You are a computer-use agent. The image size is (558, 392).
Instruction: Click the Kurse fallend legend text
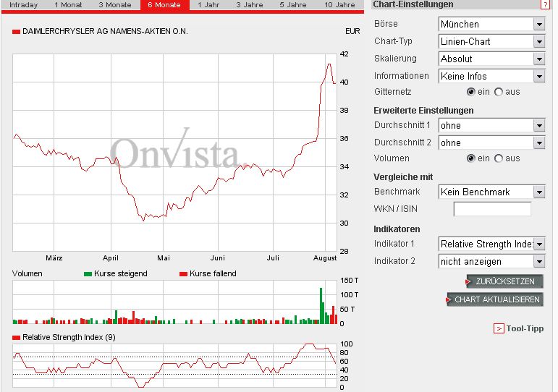(x=213, y=273)
